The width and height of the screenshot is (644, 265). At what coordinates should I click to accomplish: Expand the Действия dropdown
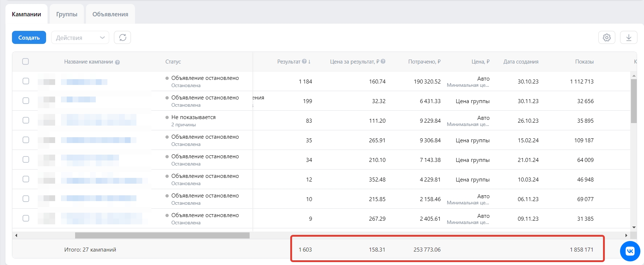point(80,37)
